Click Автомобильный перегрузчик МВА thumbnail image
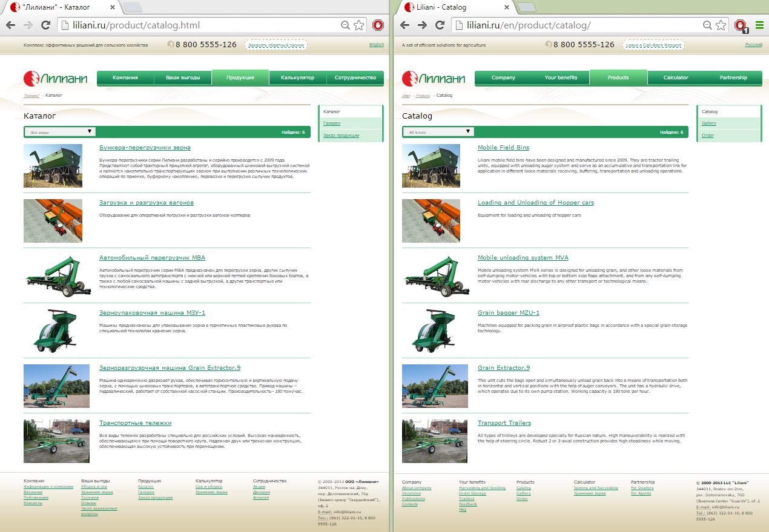This screenshot has height=532, width=769. [x=56, y=276]
